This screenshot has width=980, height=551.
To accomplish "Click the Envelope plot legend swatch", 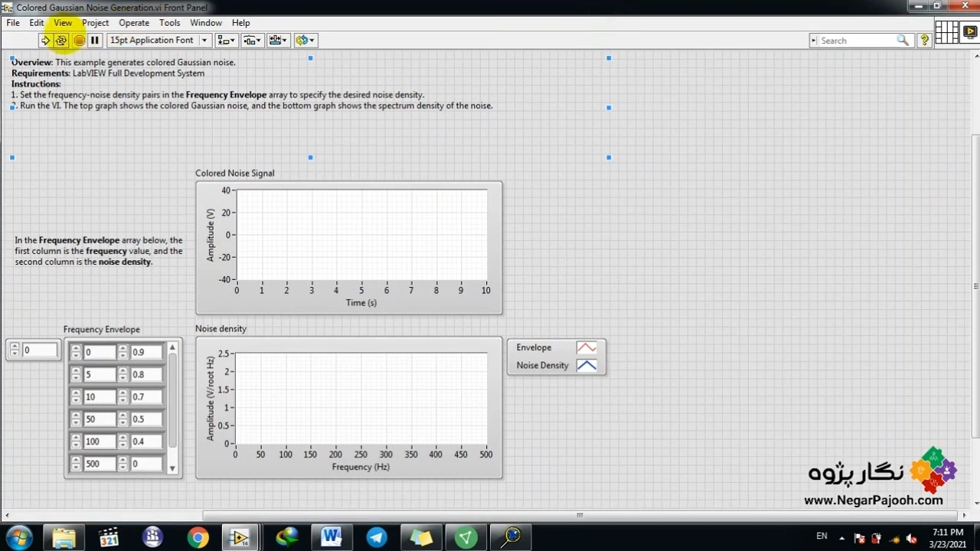I will [x=586, y=348].
